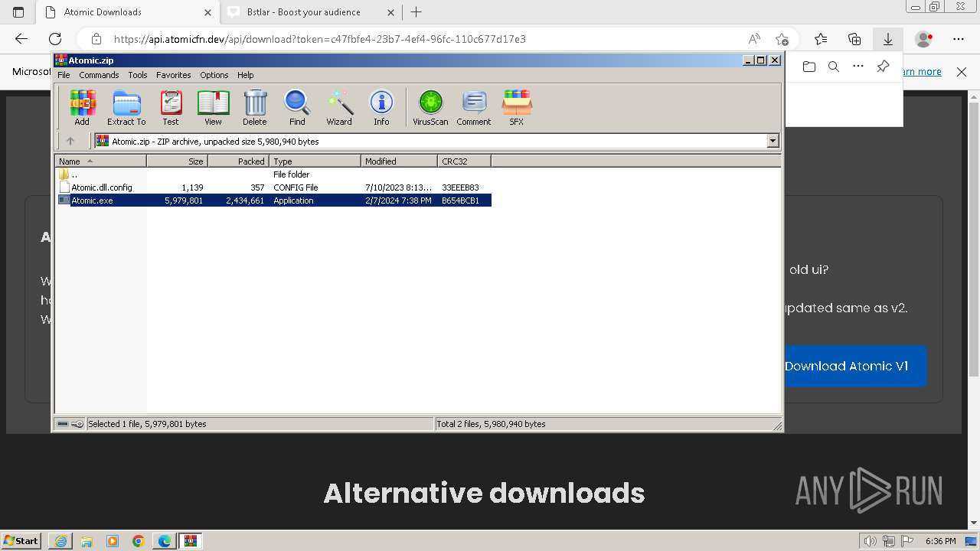Open a new browser tab
Screen dimensions: 980x551
(x=416, y=12)
